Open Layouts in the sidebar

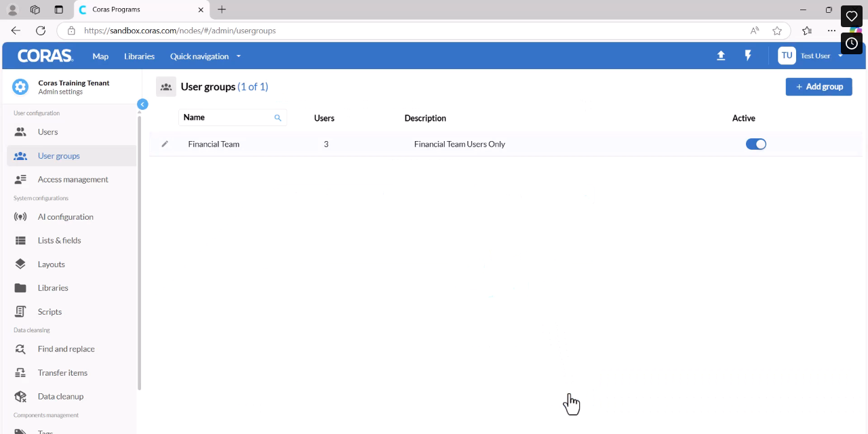[72, 264]
